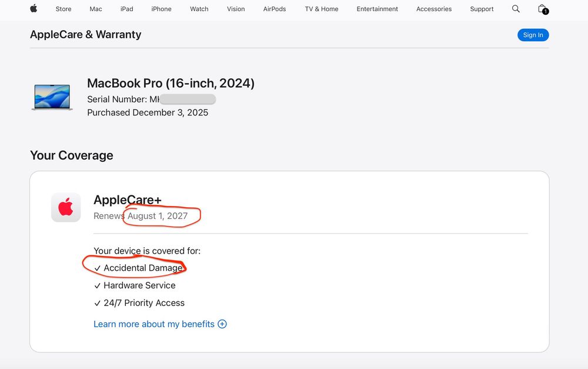Select the MacBook Pro (16-inch, 2024) heading
The image size is (588, 369).
click(x=171, y=83)
